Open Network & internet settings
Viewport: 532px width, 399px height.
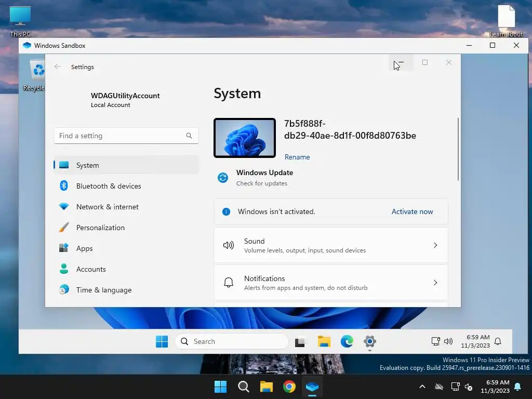click(126, 207)
